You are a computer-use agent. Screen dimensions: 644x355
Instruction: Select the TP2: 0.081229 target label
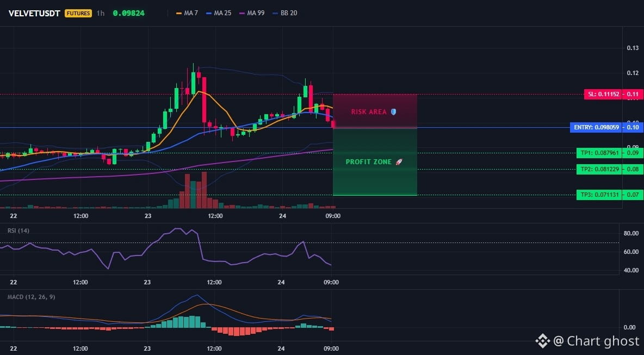(599, 170)
